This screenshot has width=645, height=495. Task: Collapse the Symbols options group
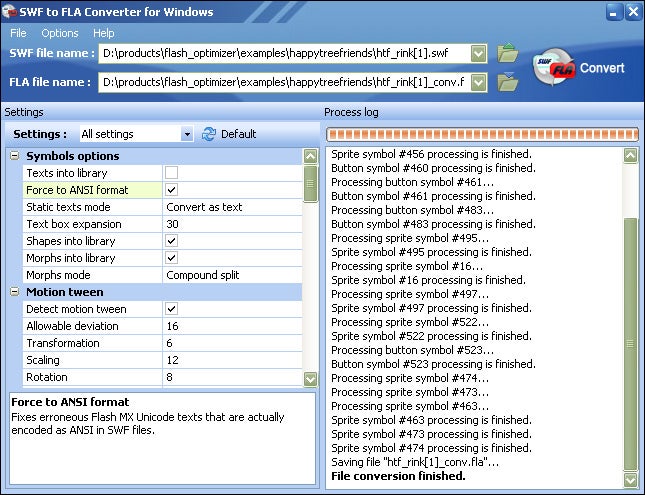pyautogui.click(x=14, y=156)
